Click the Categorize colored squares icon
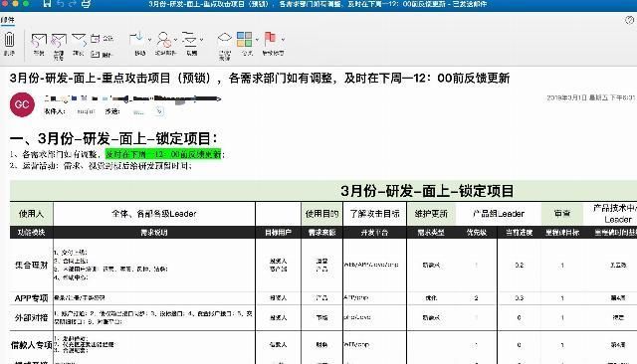Image resolution: width=637 pixels, height=364 pixels. [244, 40]
